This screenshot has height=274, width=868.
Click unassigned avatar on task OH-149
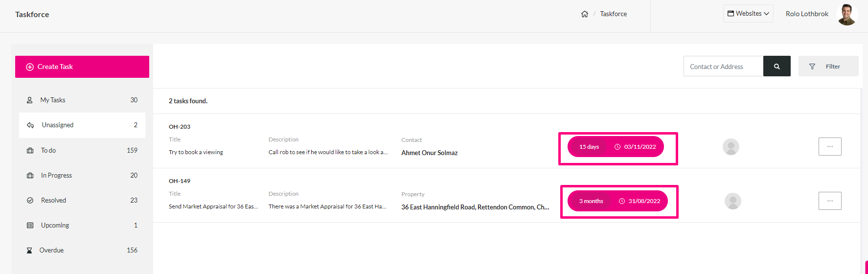click(733, 201)
